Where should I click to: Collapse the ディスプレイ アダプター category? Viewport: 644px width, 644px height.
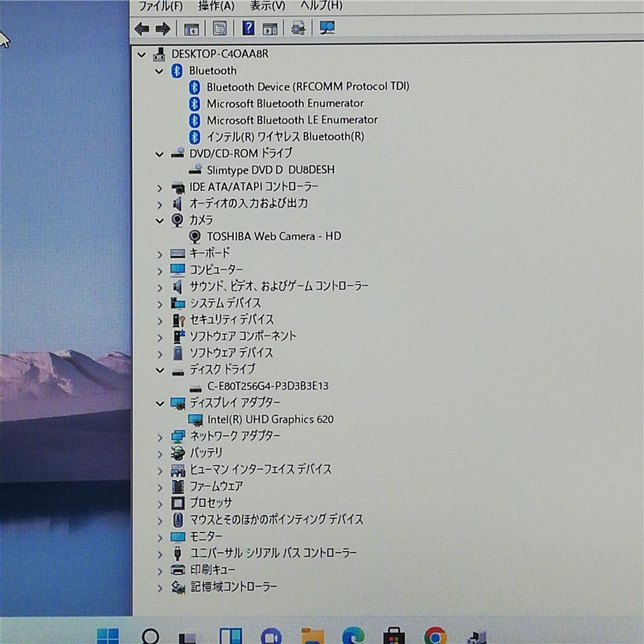pyautogui.click(x=160, y=403)
